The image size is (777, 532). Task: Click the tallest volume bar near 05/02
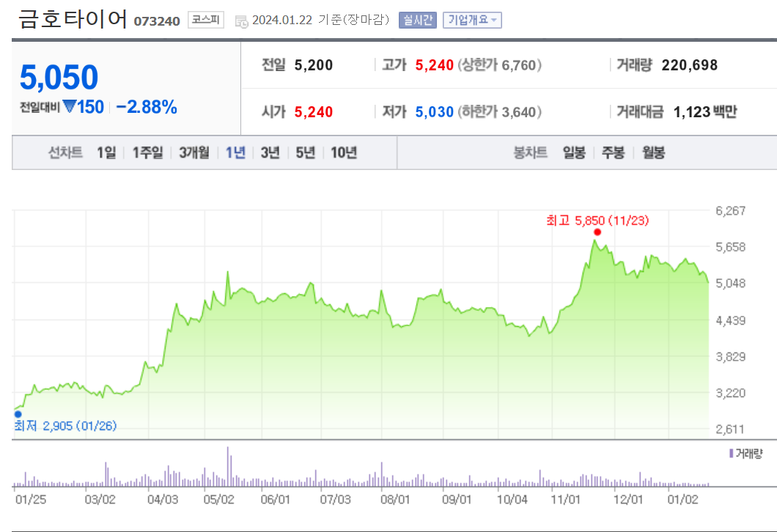(x=228, y=467)
